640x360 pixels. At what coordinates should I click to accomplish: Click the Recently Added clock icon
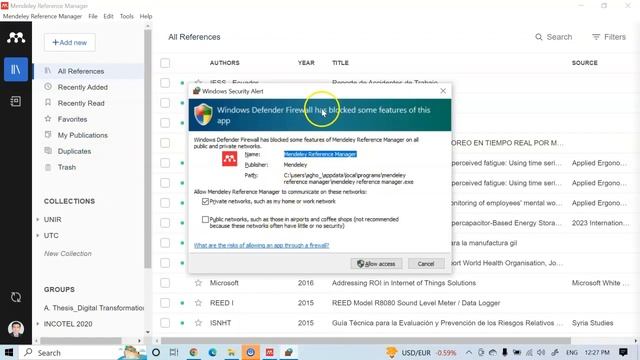(48, 87)
